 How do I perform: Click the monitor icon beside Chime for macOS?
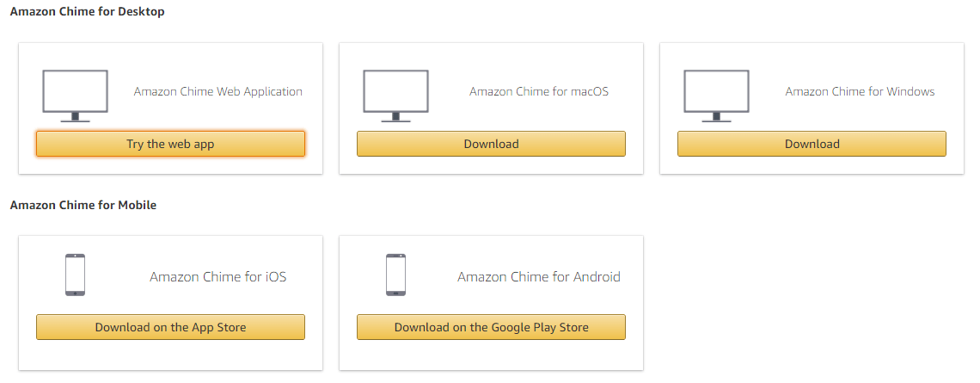click(x=395, y=96)
